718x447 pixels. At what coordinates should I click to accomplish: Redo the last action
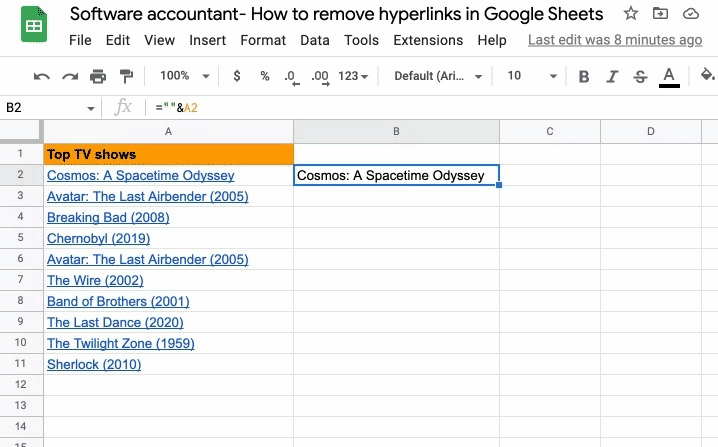(70, 76)
